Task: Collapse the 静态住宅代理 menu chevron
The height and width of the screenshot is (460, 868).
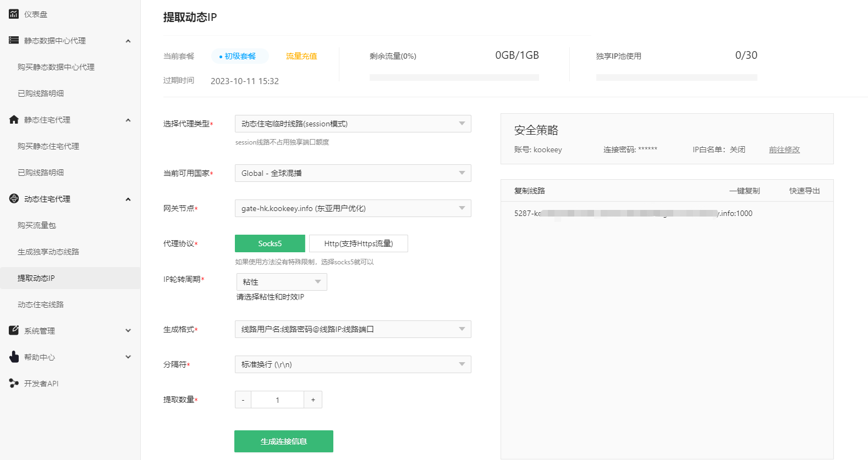Action: pyautogui.click(x=128, y=120)
